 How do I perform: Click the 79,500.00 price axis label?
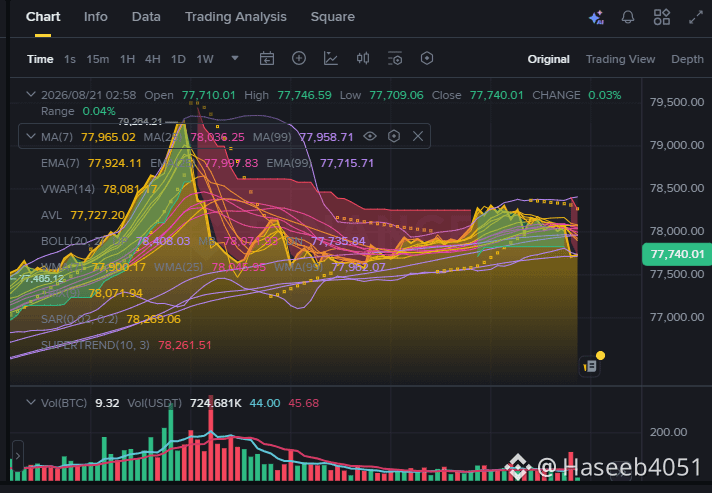pyautogui.click(x=677, y=102)
